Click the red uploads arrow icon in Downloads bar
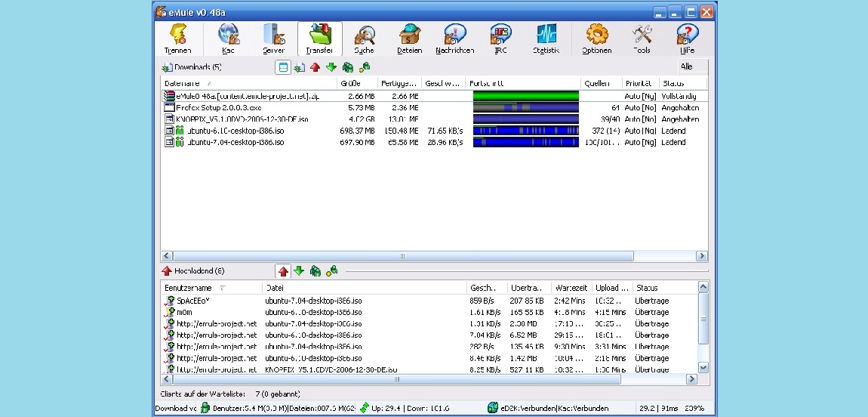868x417 pixels. click(x=315, y=67)
